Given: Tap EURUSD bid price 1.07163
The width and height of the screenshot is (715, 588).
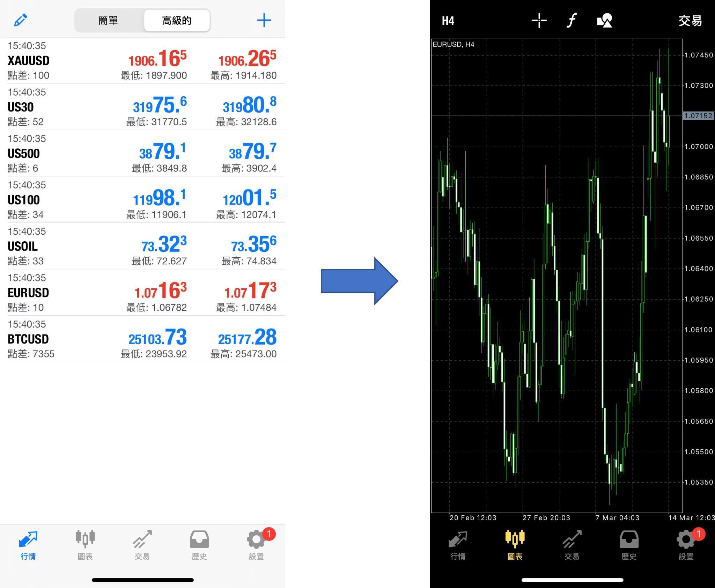Looking at the screenshot, I should (161, 291).
